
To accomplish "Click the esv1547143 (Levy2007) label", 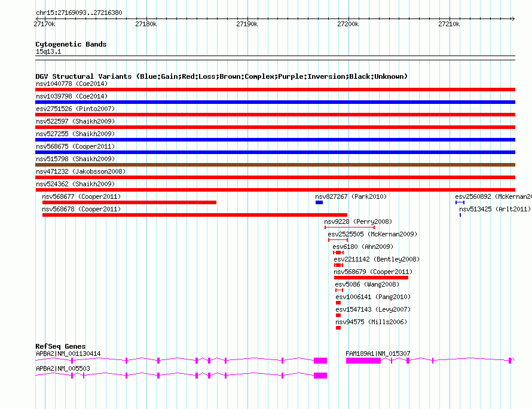I will (373, 309).
